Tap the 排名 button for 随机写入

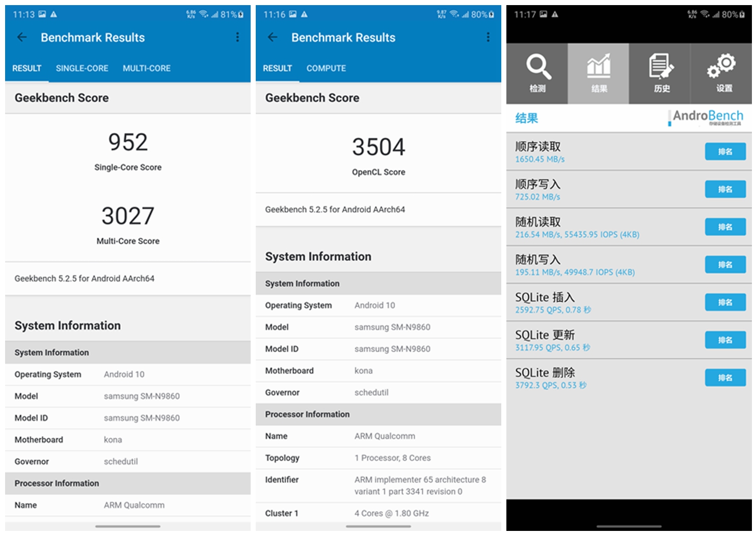(725, 265)
